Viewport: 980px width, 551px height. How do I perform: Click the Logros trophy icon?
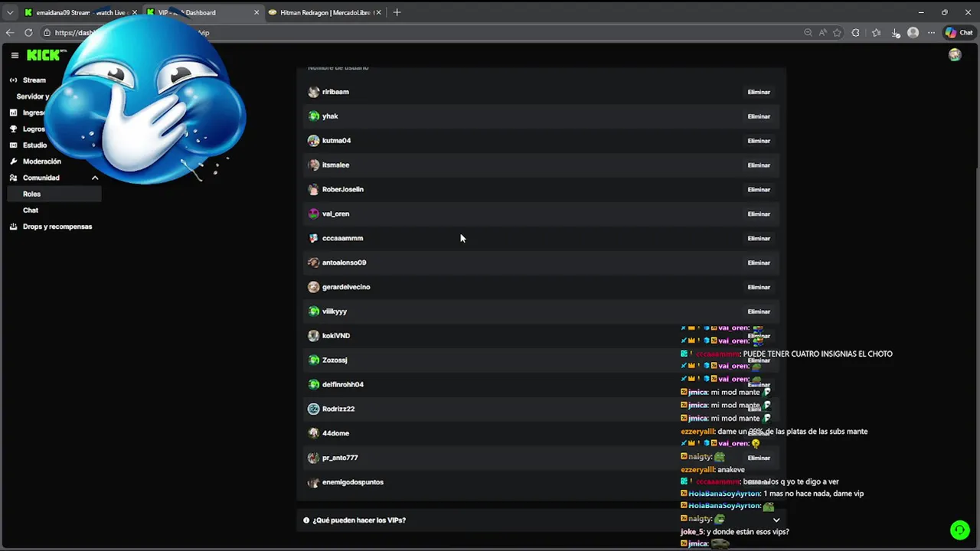pyautogui.click(x=14, y=129)
